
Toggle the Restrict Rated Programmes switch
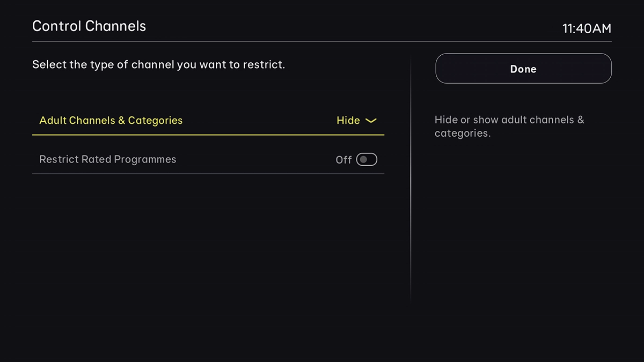(367, 159)
